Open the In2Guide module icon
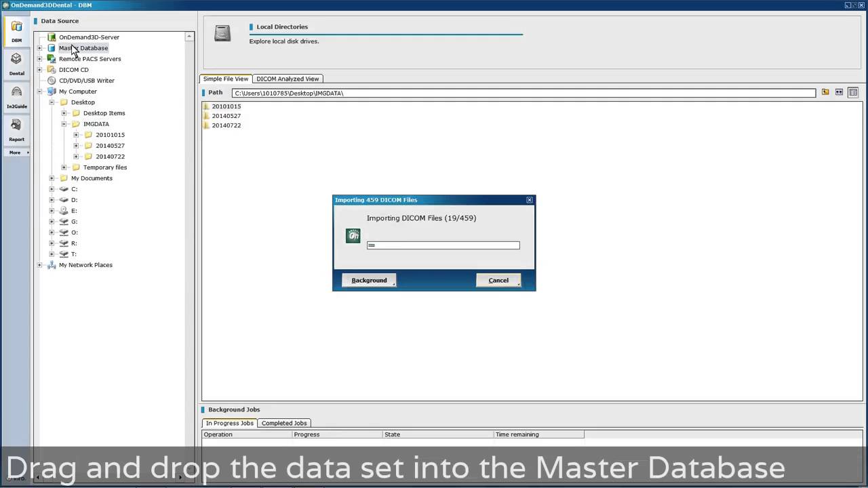This screenshot has height=488, width=868. 16,97
